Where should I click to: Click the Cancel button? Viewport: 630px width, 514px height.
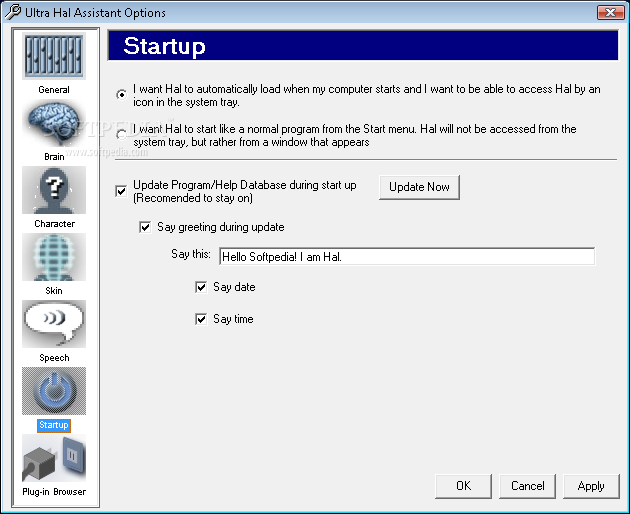[528, 486]
